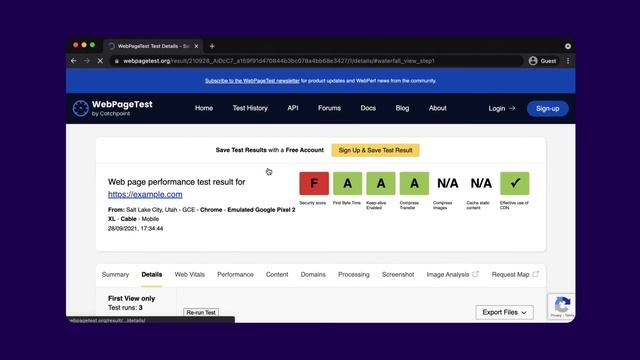Click the Chrome extension icon at top right
Viewport: 640px width, 360px height.
pos(568,46)
